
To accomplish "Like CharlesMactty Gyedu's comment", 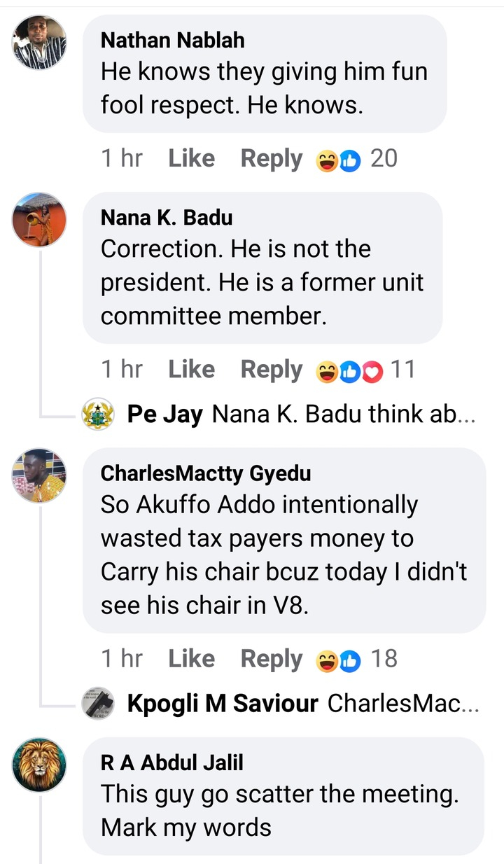I will tap(191, 659).
